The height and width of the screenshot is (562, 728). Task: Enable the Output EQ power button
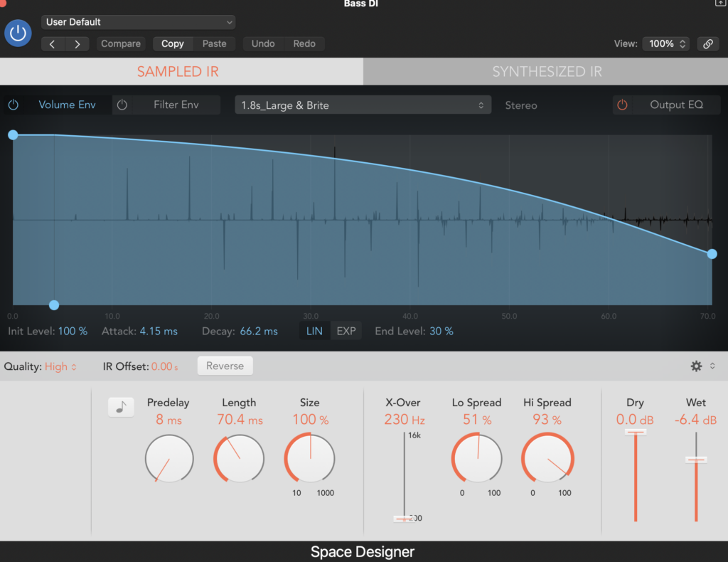point(623,105)
